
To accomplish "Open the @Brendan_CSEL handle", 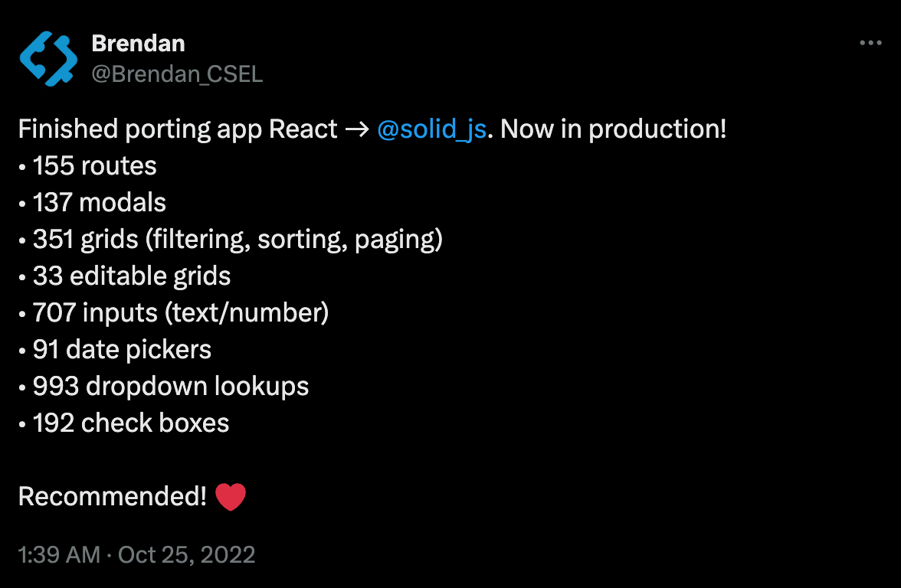I will point(177,73).
